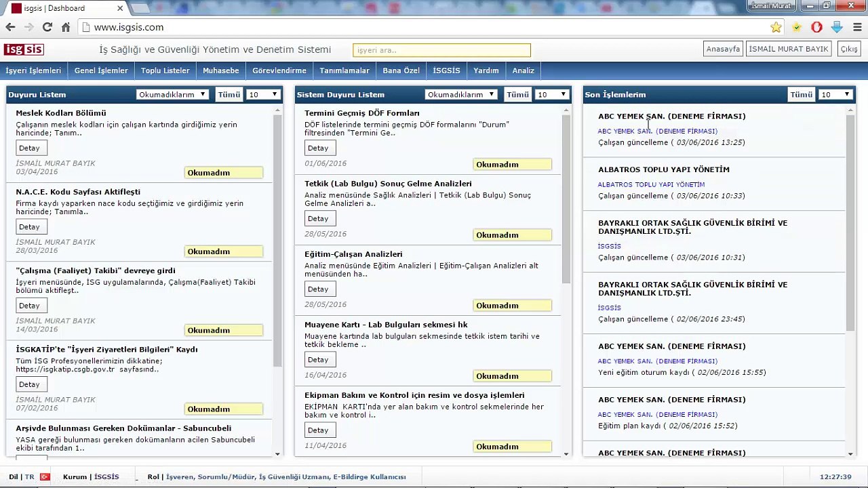Open Okumadıklarım dropdown in Duyuru Listem
The image size is (868, 488).
pyautogui.click(x=172, y=95)
